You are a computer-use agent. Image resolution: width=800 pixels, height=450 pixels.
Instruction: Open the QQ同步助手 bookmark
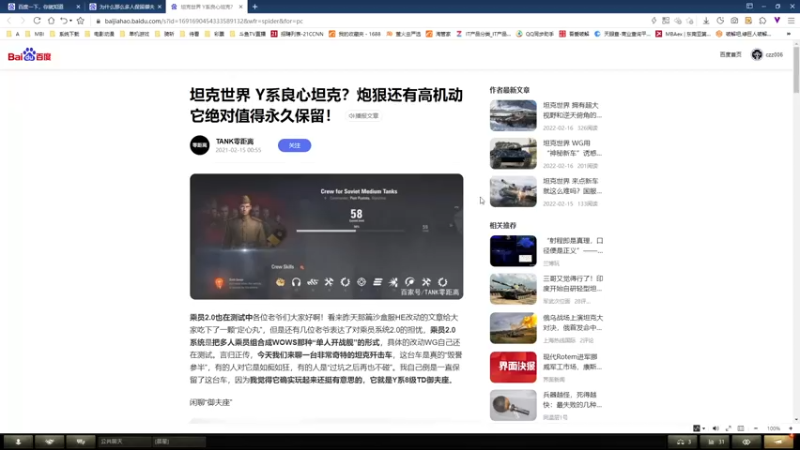535,34
